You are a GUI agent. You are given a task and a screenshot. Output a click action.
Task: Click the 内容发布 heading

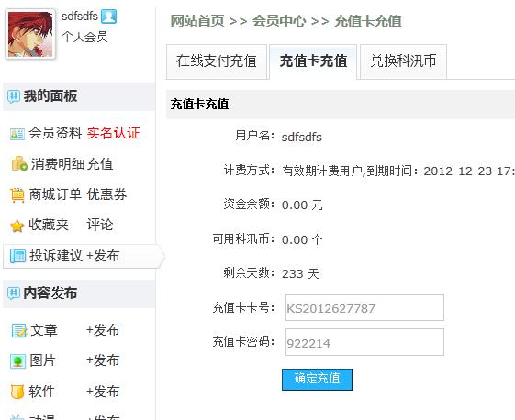coord(50,293)
